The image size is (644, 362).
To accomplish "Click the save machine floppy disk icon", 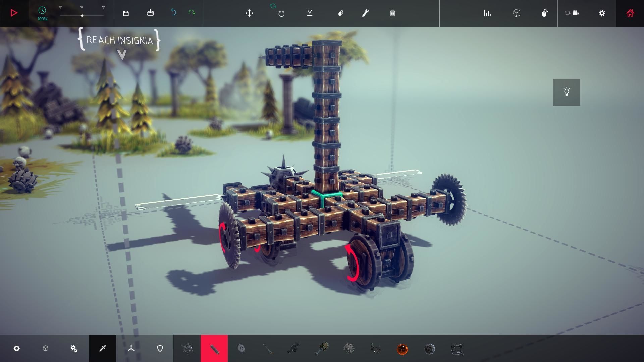I will click(x=126, y=13).
